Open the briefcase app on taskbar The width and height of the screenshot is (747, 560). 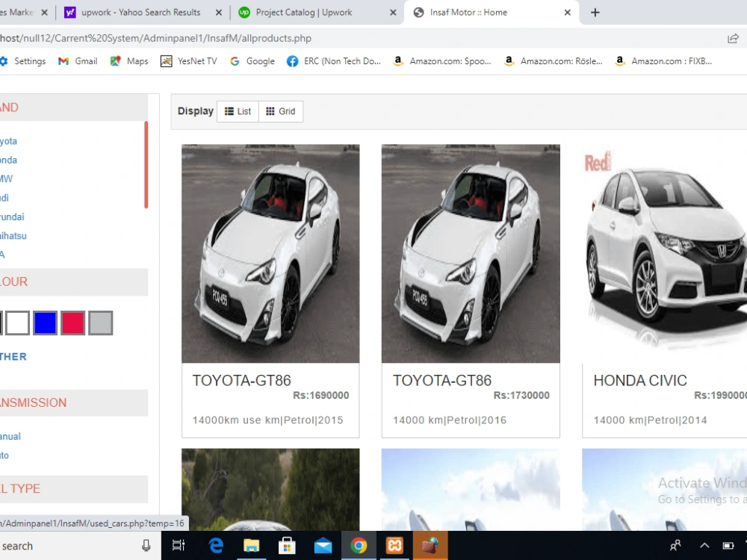point(430,546)
